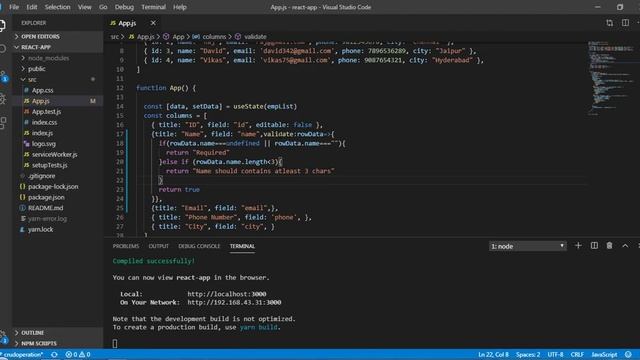Open the Explorer activity bar icon

(2, 26)
